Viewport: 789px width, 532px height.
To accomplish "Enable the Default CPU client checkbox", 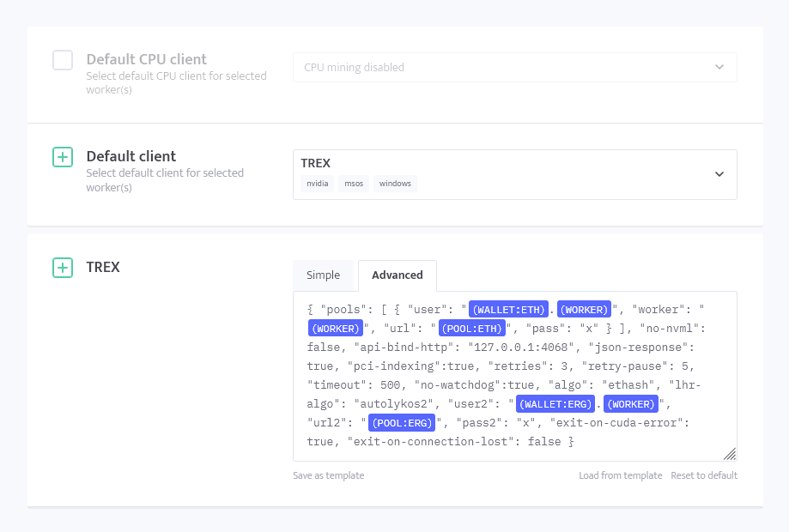I will click(x=63, y=60).
